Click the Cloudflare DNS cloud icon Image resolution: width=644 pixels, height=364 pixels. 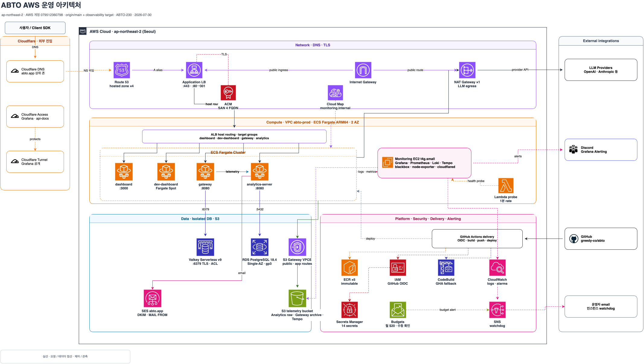(15, 71)
